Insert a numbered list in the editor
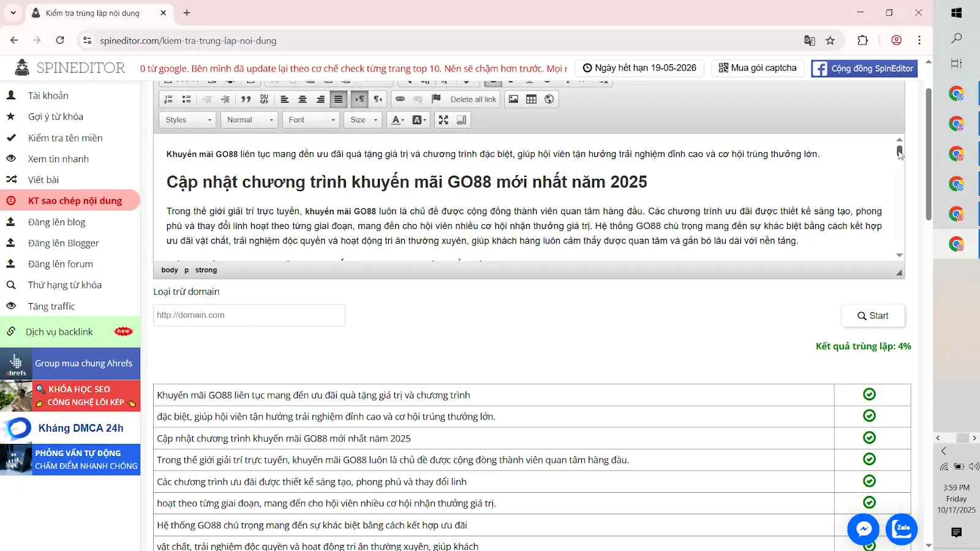The width and height of the screenshot is (980, 551). pos(168,99)
